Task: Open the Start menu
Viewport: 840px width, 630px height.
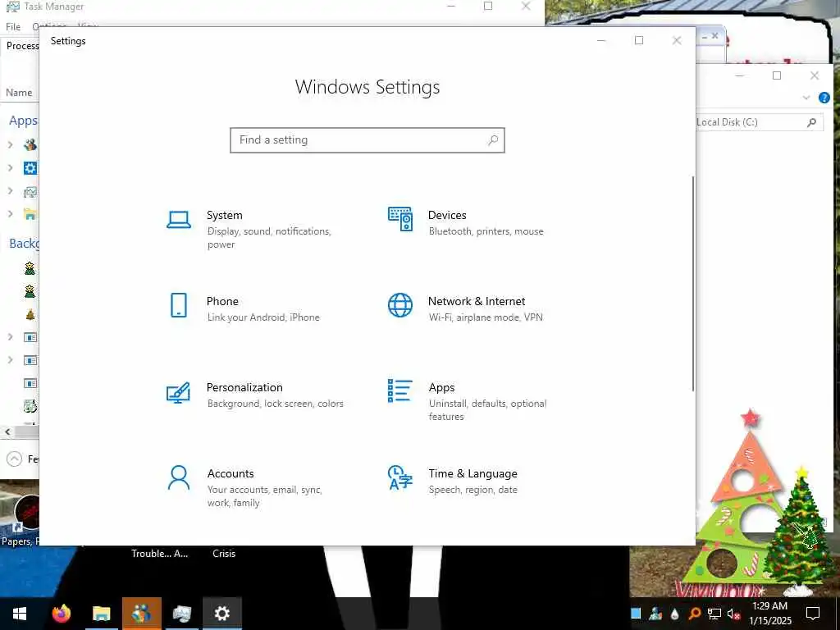Action: click(x=20, y=614)
